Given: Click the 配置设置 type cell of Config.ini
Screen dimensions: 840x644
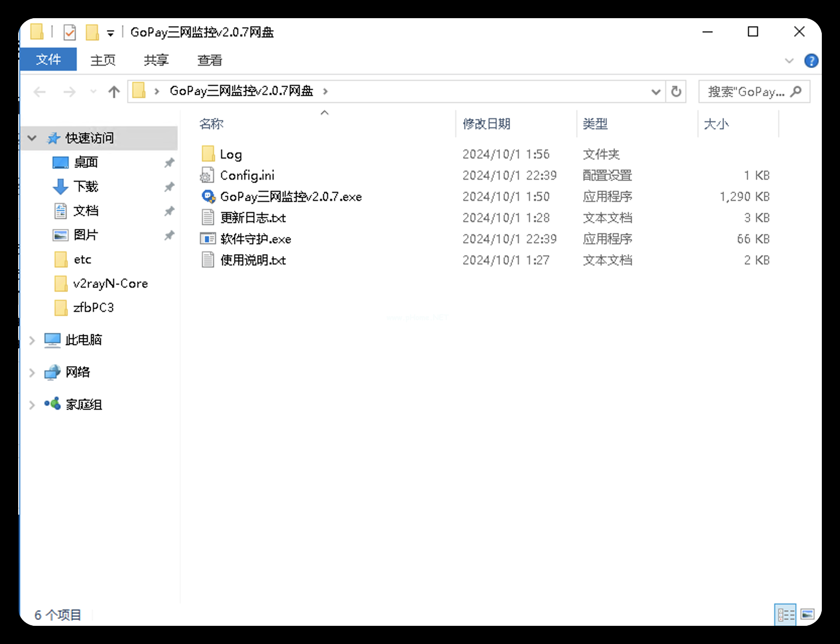Looking at the screenshot, I should pyautogui.click(x=607, y=175).
